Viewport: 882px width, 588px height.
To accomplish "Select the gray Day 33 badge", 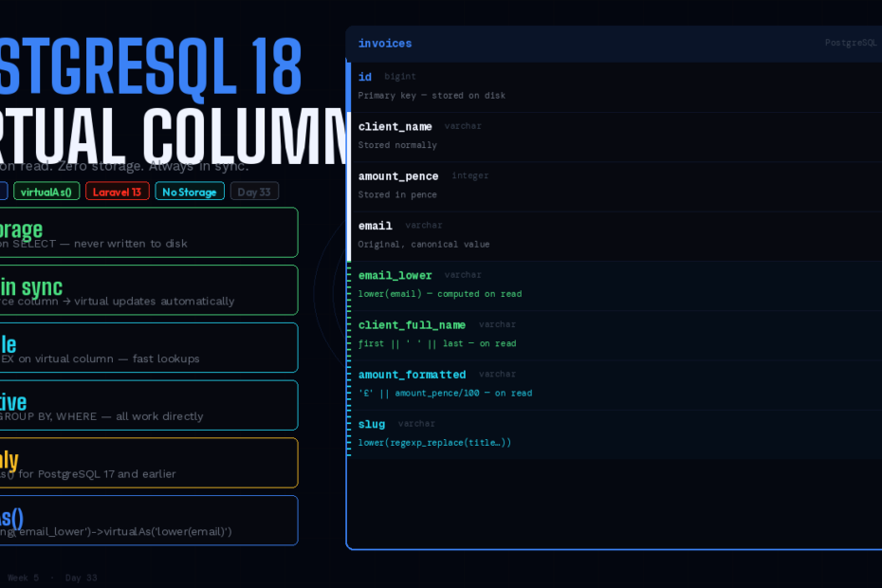I will 254,192.
